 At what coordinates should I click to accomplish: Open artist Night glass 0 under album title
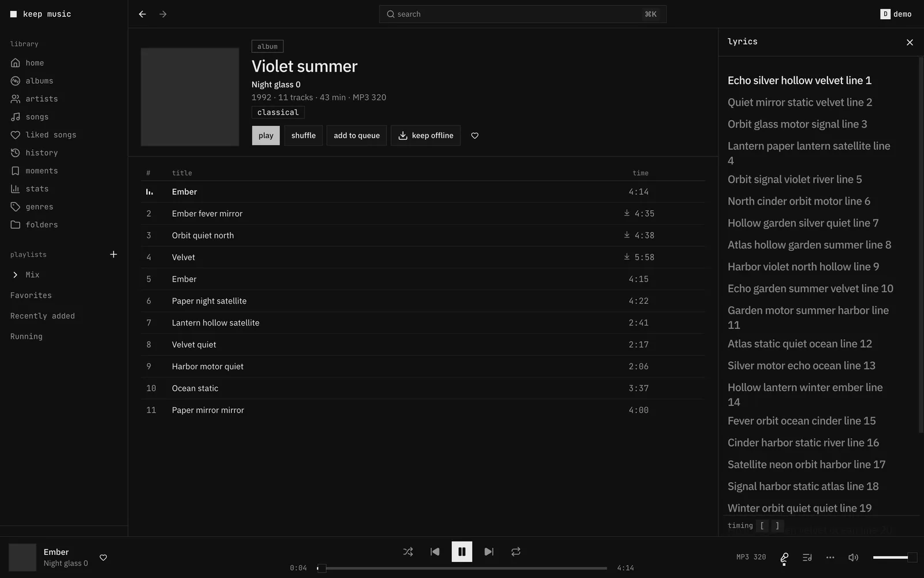click(276, 84)
